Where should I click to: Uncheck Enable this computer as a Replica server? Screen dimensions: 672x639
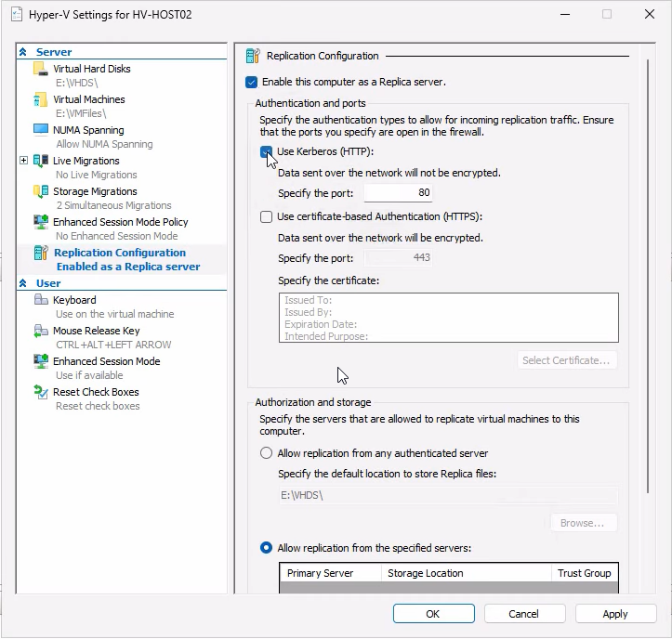(252, 82)
